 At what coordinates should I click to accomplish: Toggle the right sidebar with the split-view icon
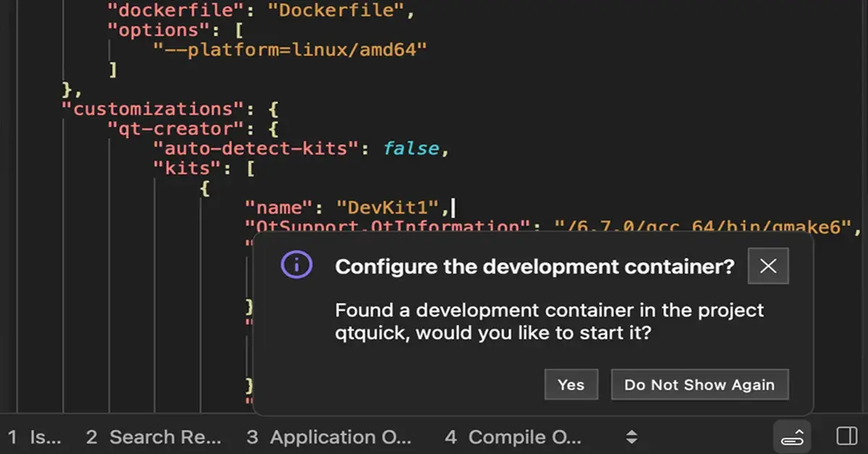point(846,437)
